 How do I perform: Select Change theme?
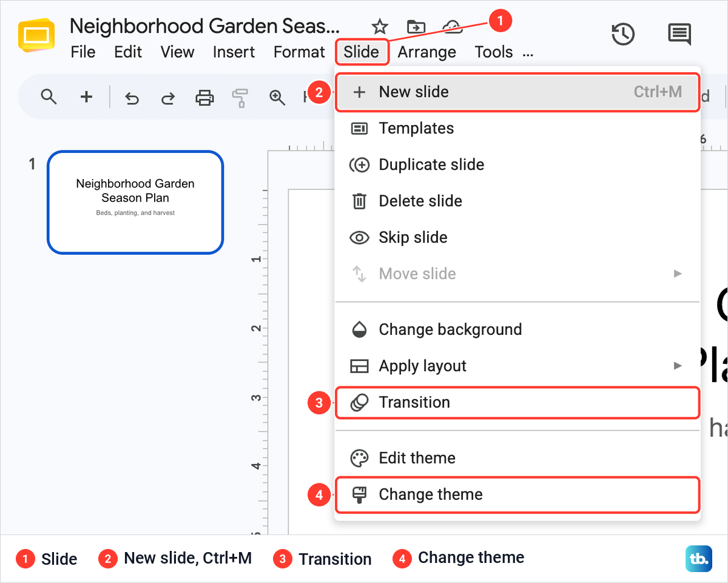(517, 494)
